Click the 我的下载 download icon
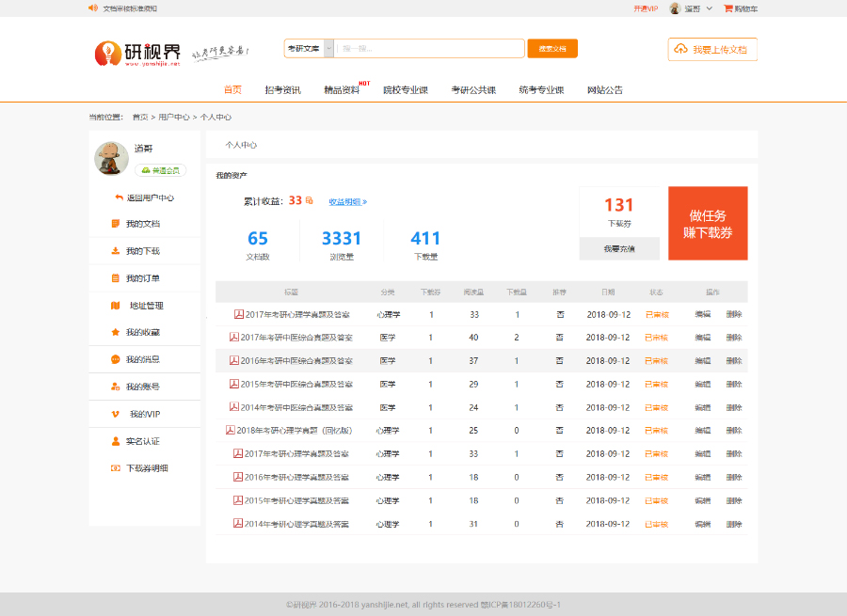 [116, 251]
